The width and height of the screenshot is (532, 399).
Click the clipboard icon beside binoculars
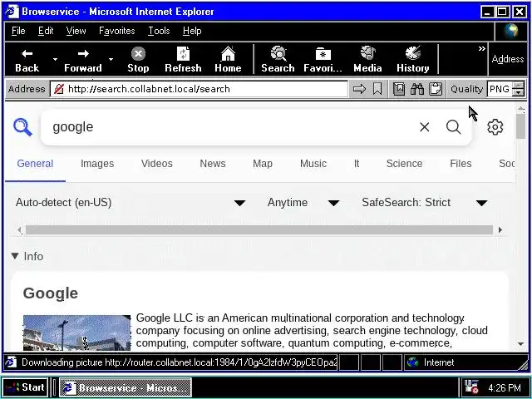click(436, 89)
